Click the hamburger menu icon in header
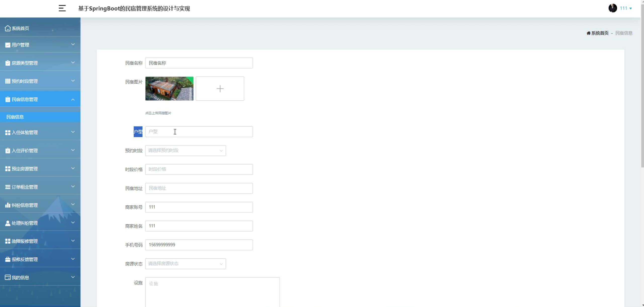The height and width of the screenshot is (307, 644). point(62,8)
